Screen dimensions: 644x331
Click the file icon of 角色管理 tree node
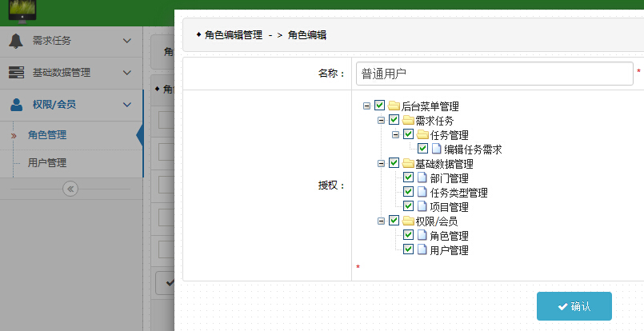point(422,235)
